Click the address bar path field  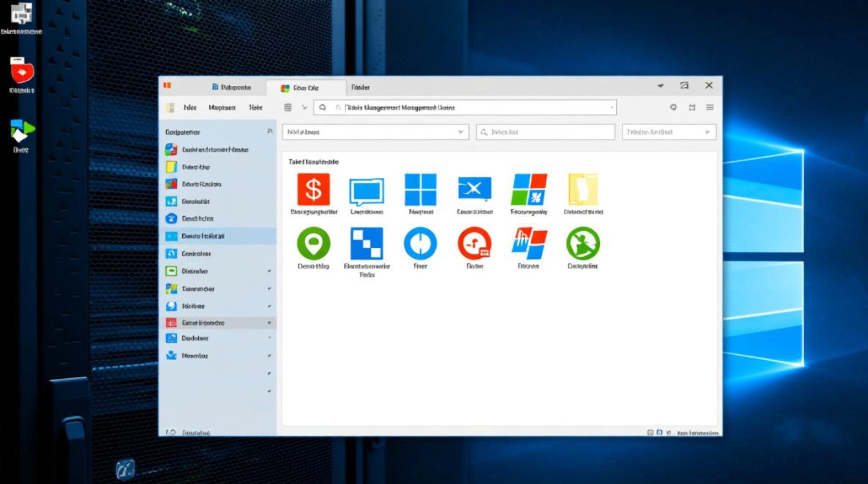(465, 108)
